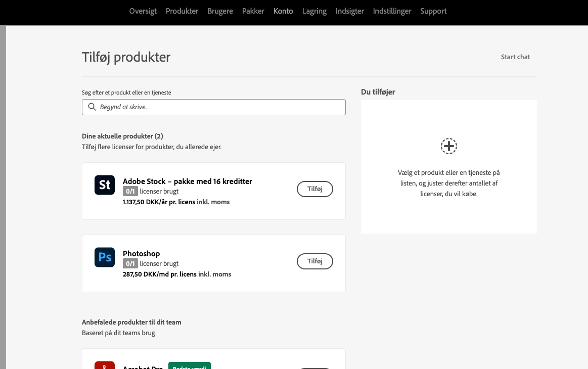This screenshot has height=369, width=588.
Task: Click the Start chat link
Action: 515,57
